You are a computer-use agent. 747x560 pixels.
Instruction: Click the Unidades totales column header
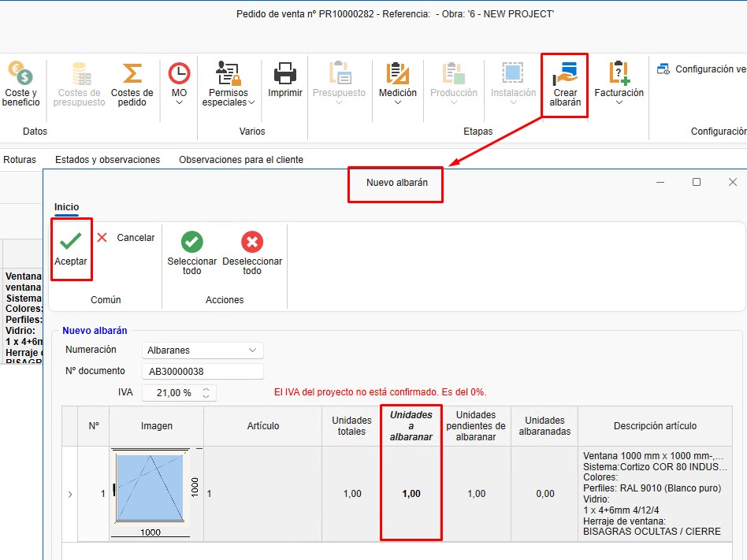(x=351, y=426)
